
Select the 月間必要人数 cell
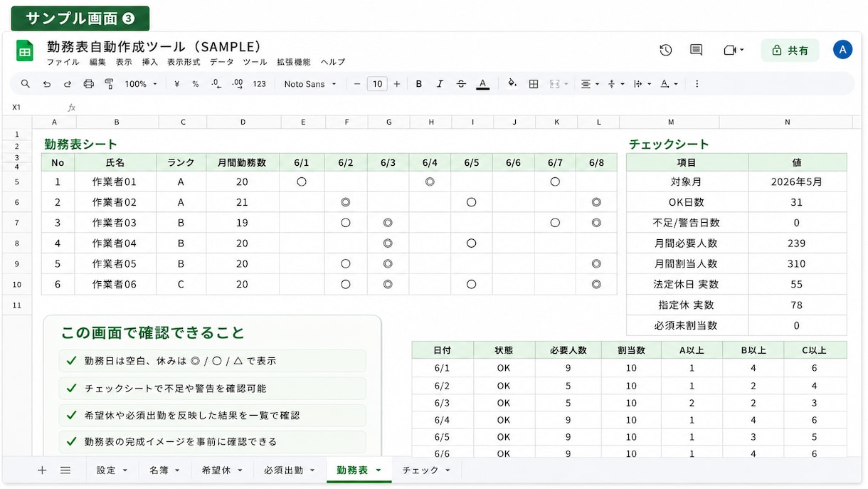[687, 243]
